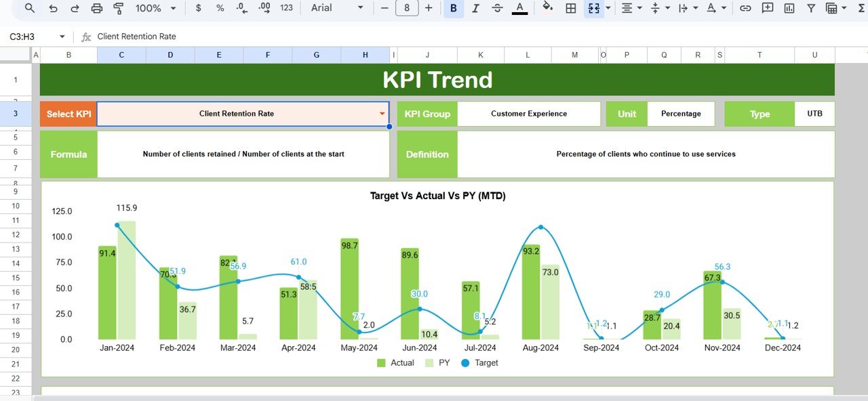Viewport: 868px width, 401px height.
Task: Insert a link with the link icon
Action: point(745,8)
